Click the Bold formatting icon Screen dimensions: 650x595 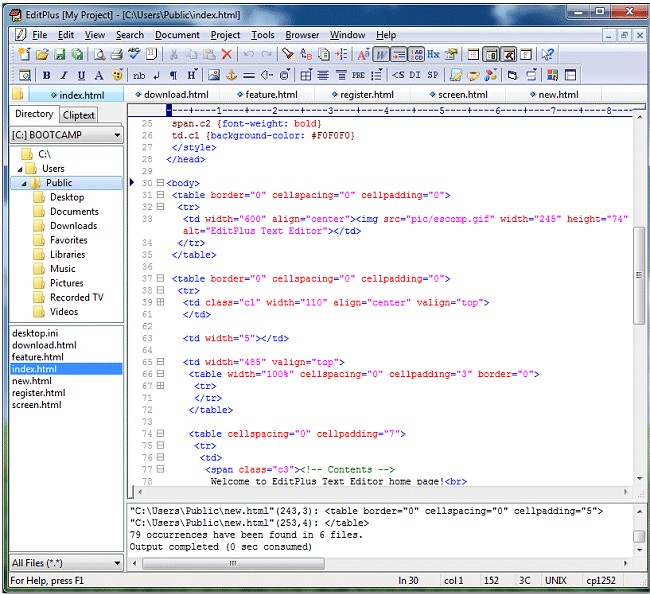47,75
